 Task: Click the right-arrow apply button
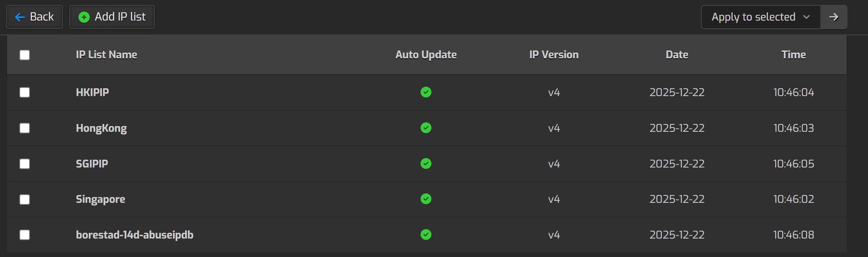tap(834, 17)
